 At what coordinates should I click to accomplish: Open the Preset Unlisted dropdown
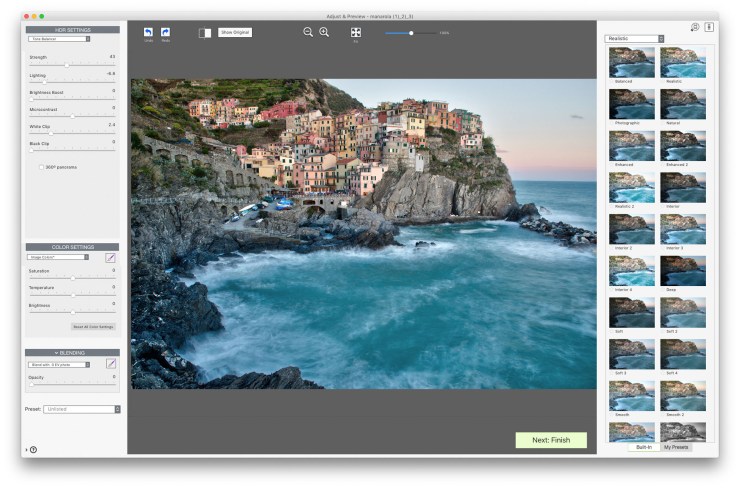pos(82,409)
